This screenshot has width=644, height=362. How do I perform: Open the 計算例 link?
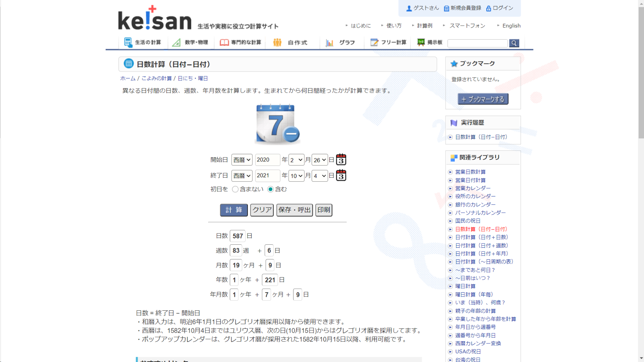point(425,26)
